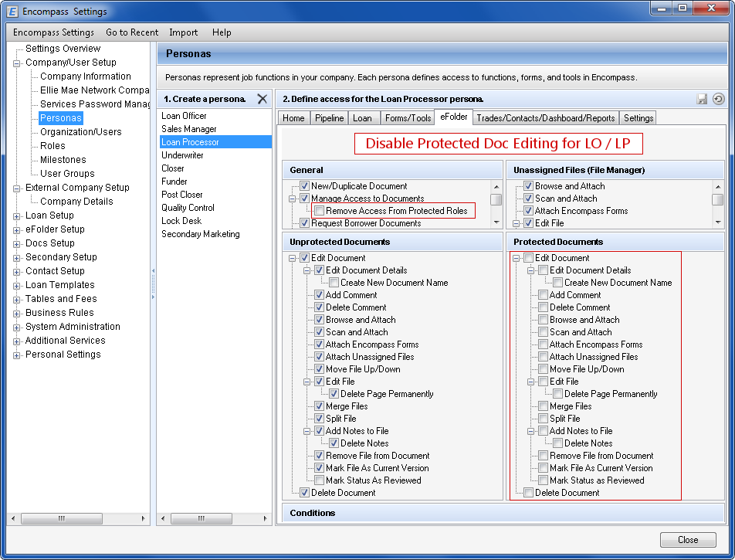Open Company Details tree item
The image size is (735, 560).
coord(76,202)
